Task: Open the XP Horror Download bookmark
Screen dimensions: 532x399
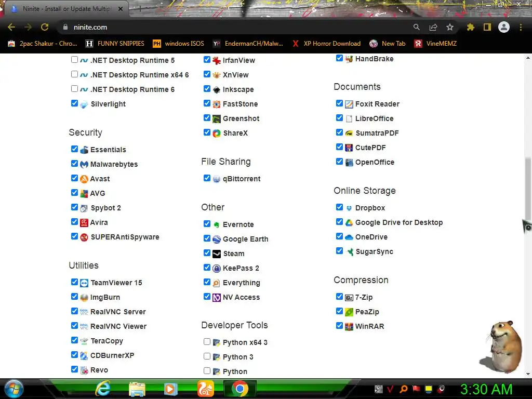Action: click(326, 44)
